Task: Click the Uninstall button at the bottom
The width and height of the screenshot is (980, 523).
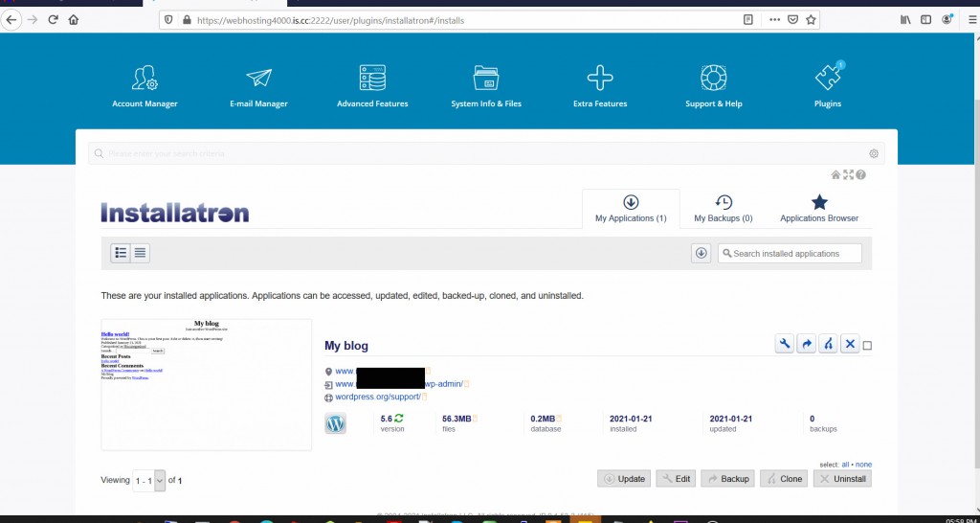Action: pyautogui.click(x=843, y=479)
